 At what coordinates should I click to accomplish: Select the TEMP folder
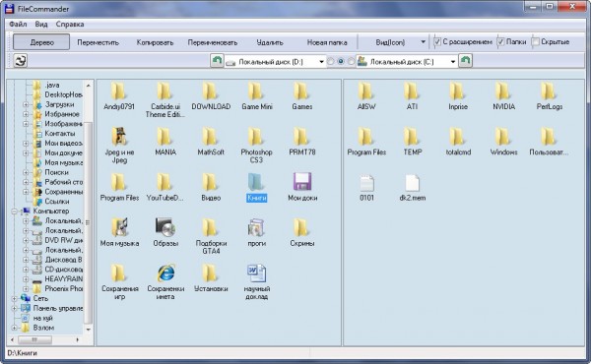click(x=412, y=137)
